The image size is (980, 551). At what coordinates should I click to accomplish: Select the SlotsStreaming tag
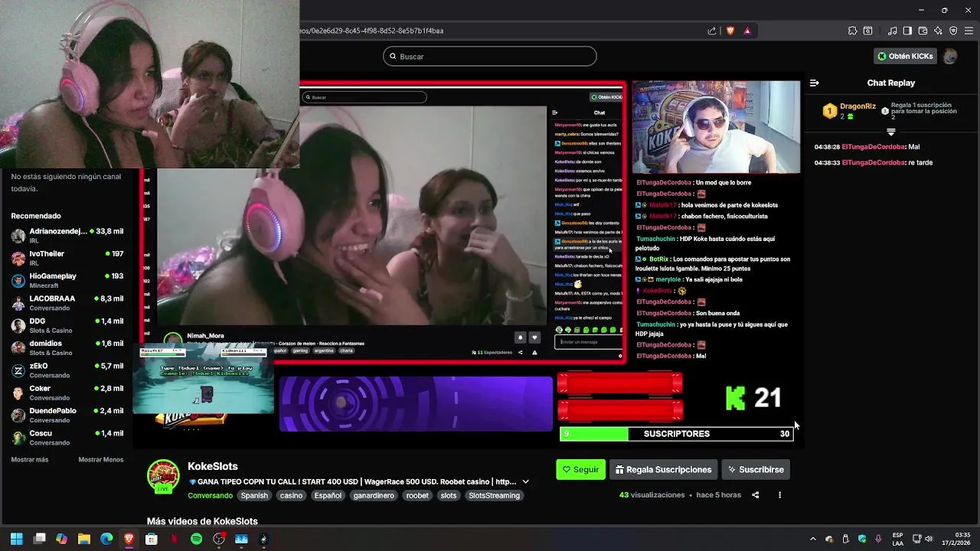495,495
